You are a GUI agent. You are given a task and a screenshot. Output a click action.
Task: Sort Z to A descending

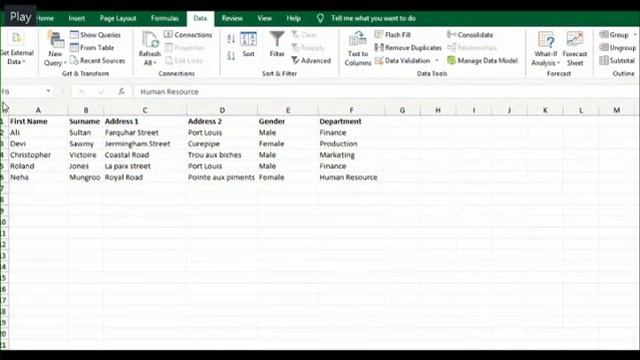231,56
